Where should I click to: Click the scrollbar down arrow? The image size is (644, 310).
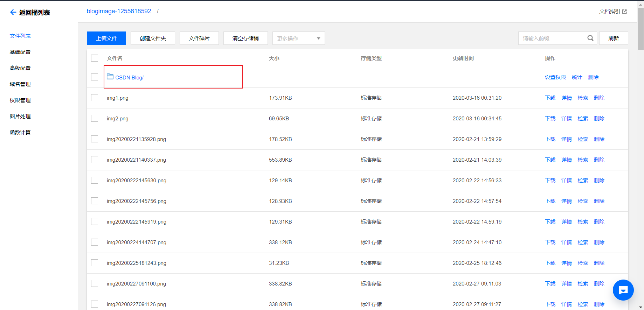point(640,307)
